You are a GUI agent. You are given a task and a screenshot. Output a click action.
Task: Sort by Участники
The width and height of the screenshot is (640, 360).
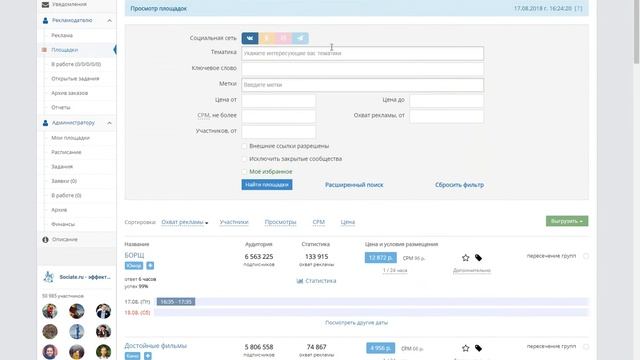[234, 222]
